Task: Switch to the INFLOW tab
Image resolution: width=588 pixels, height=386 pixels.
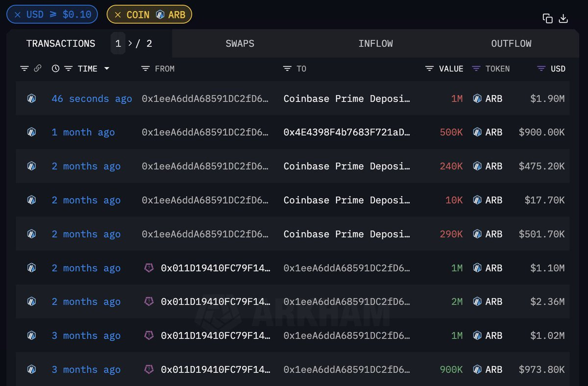Action: click(x=375, y=44)
